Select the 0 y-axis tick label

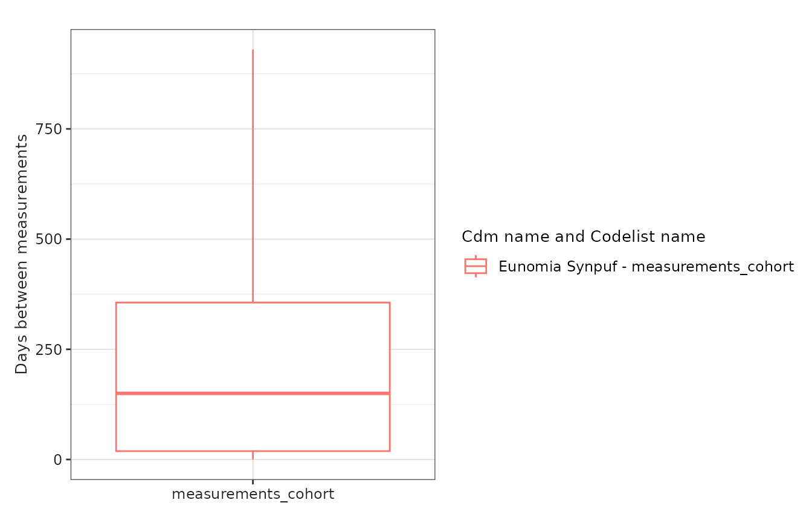pyautogui.click(x=58, y=460)
